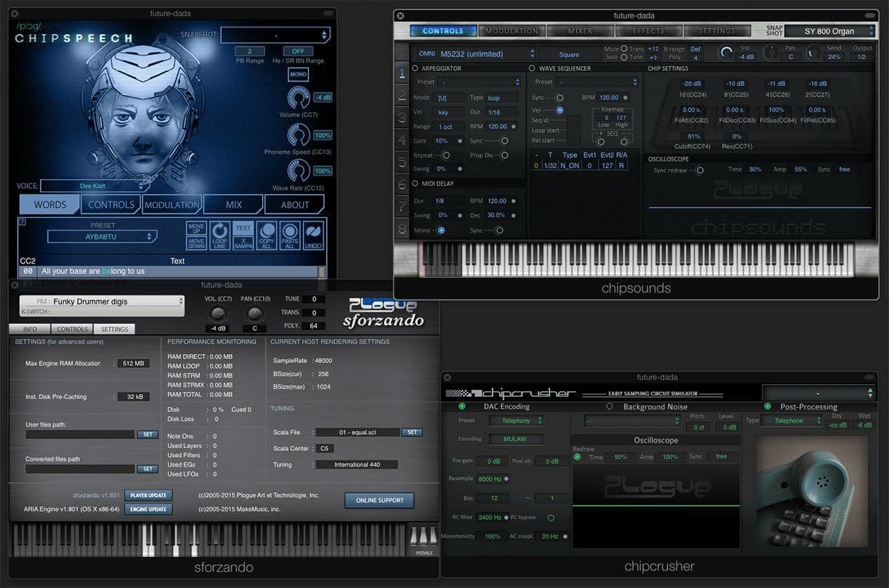889x588 pixels.
Task: Open the SY 800 Organ snapshot dropdown
Action: point(827,31)
